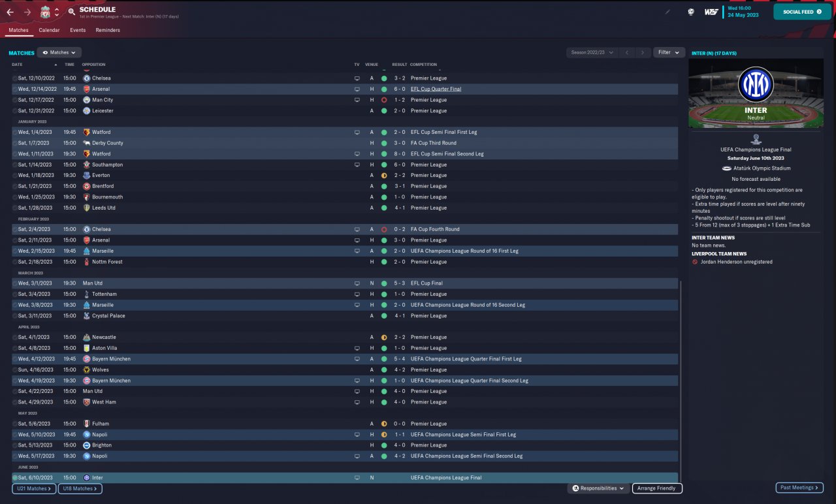Viewport: 836px width, 504px height.
Task: Click the Opposition column header
Action: (x=94, y=65)
